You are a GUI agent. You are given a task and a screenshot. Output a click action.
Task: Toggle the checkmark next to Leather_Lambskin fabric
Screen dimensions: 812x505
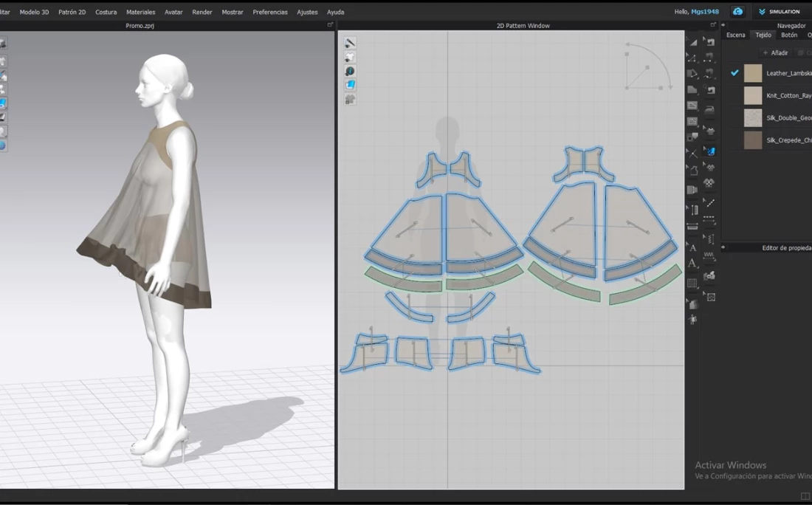[x=734, y=73]
